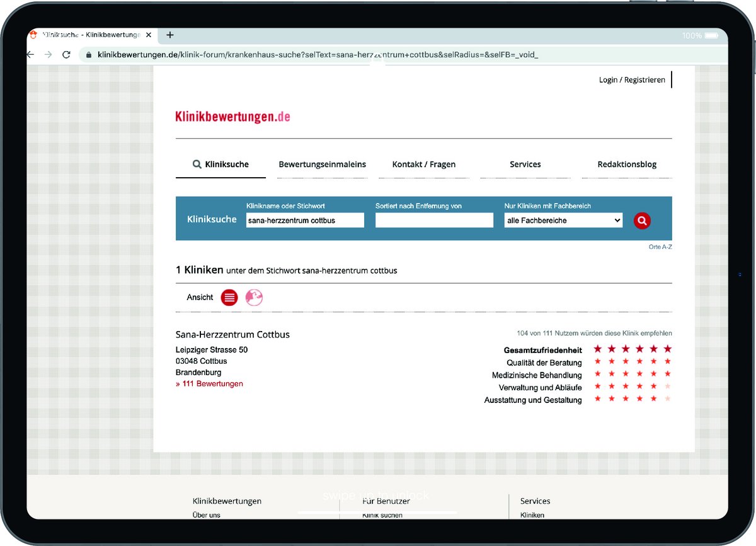
Task: Click the Orte A-Z link
Action: (x=660, y=247)
